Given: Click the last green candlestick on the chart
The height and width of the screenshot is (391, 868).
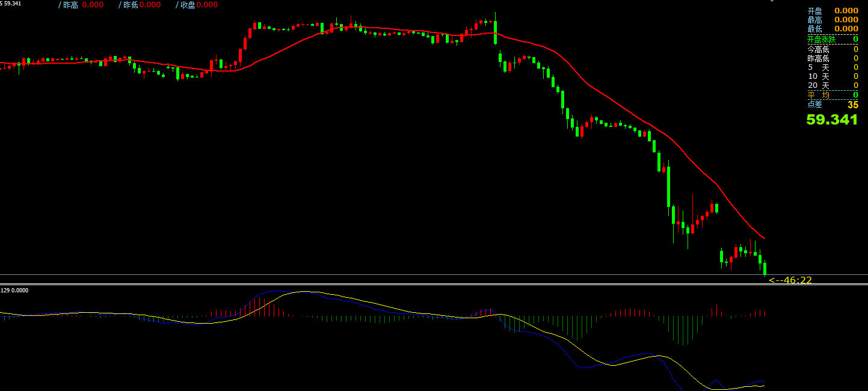Looking at the screenshot, I should click(765, 268).
